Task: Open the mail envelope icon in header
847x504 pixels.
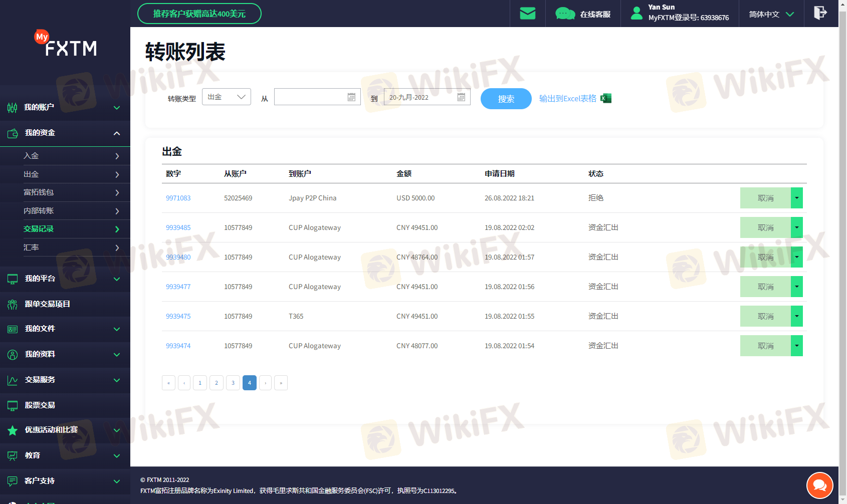Action: (527, 14)
